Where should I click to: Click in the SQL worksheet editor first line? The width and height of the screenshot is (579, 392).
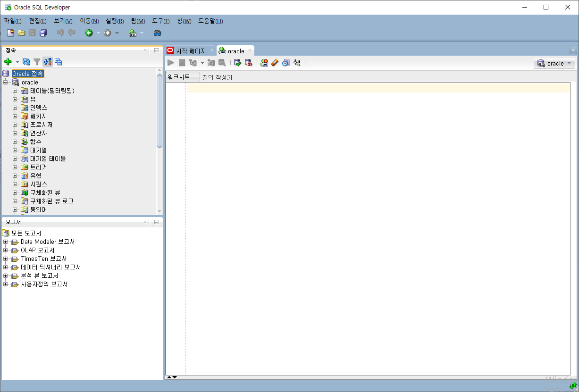pyautogui.click(x=378, y=88)
